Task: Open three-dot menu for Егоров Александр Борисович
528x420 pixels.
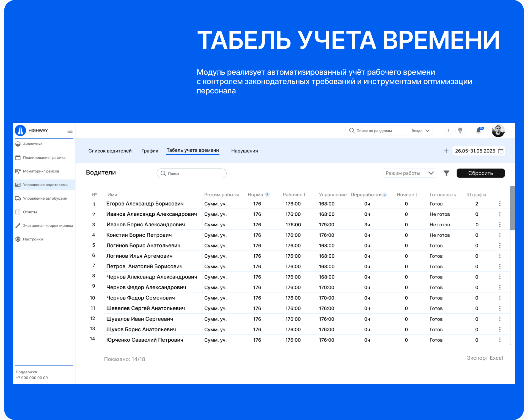Action: 500,204
